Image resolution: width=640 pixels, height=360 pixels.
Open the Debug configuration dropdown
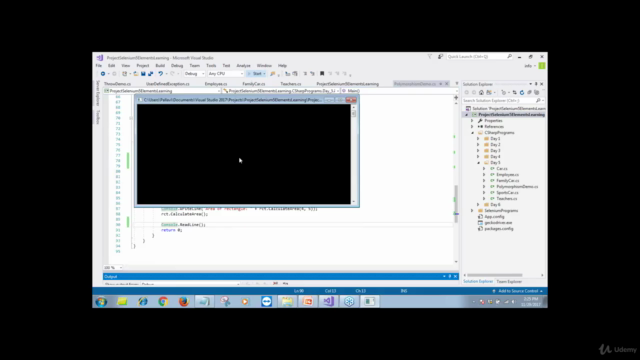[x=194, y=74]
